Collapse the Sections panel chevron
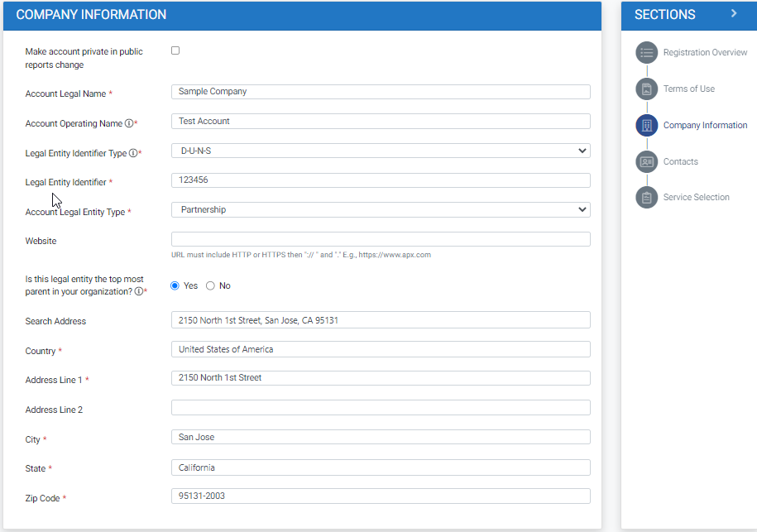 click(733, 14)
